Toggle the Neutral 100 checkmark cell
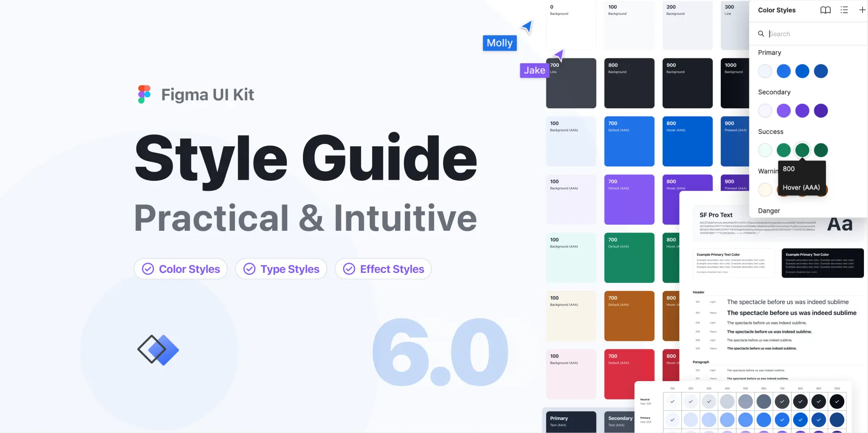This screenshot has width=868, height=433. click(672, 402)
